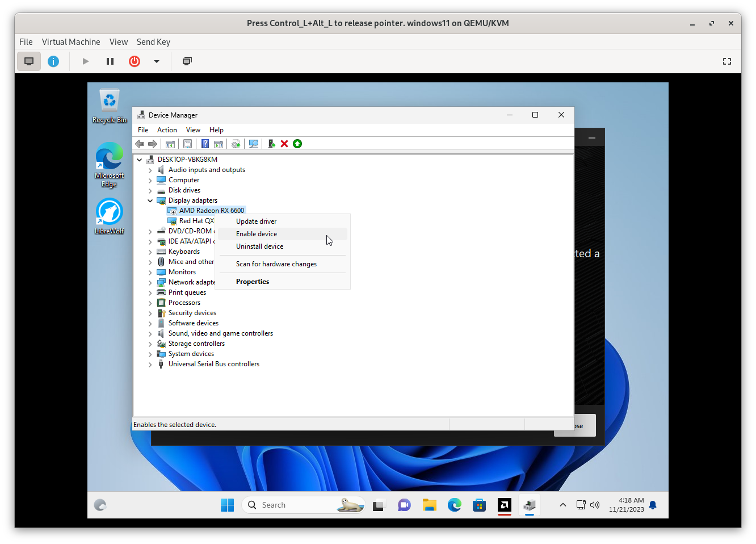Click the taskbar Search box
Image resolution: width=756 pixels, height=544 pixels.
click(x=304, y=505)
